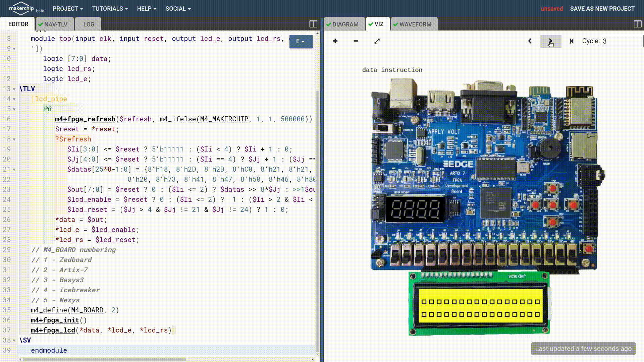Screen dimensions: 644x362
Task: Zoom out the VIZ view with minus icon
Action: click(356, 41)
